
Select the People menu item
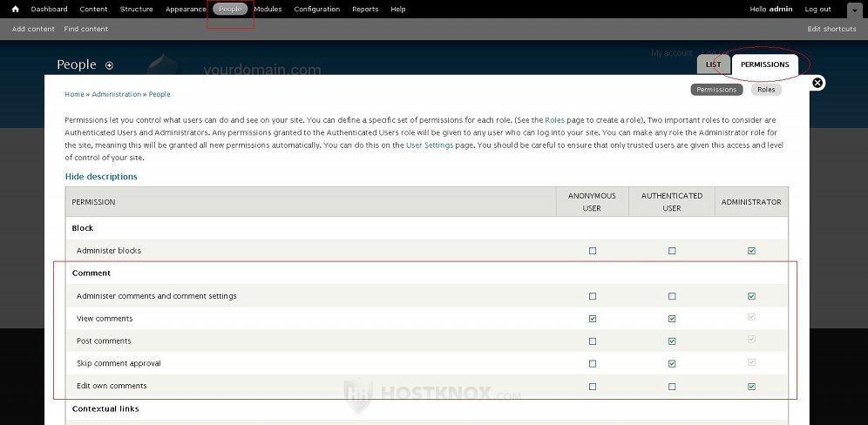(230, 9)
